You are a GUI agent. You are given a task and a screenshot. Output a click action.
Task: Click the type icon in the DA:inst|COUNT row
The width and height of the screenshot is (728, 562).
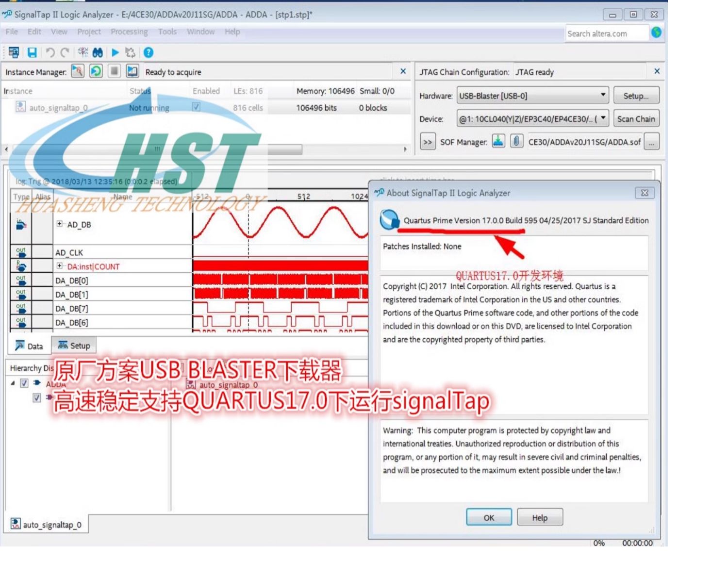[21, 266]
